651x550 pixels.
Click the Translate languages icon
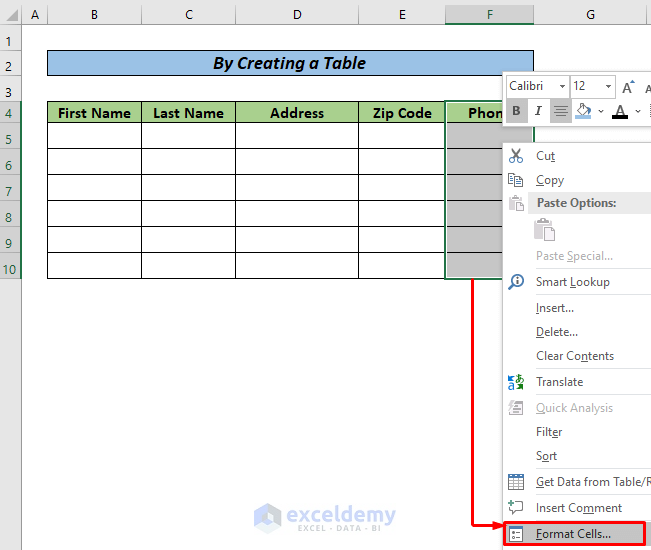click(516, 382)
